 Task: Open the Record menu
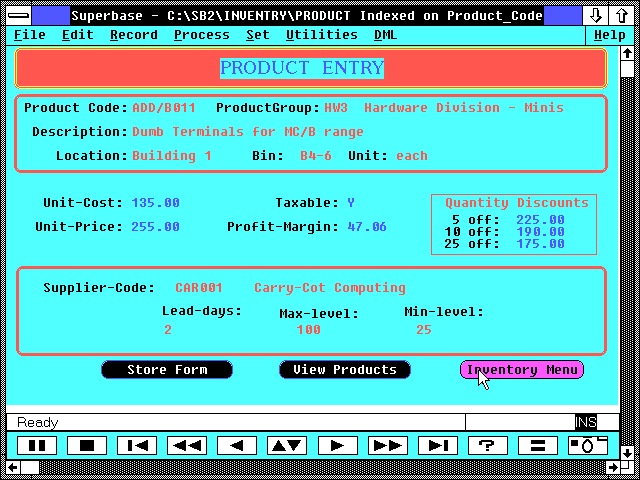pyautogui.click(x=134, y=35)
